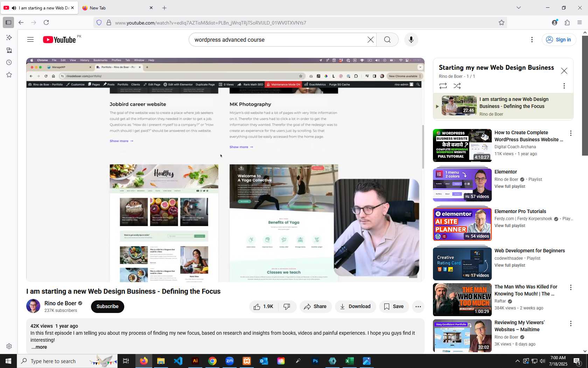The image size is (588, 368).
Task: Focus the URL address bar
Action: coord(301,22)
